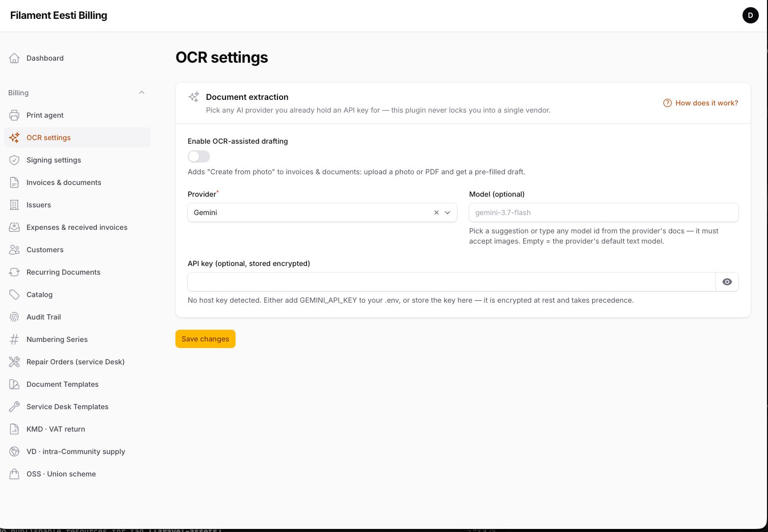This screenshot has width=768, height=532.
Task: Click the Document Templates swatch icon
Action: click(14, 384)
